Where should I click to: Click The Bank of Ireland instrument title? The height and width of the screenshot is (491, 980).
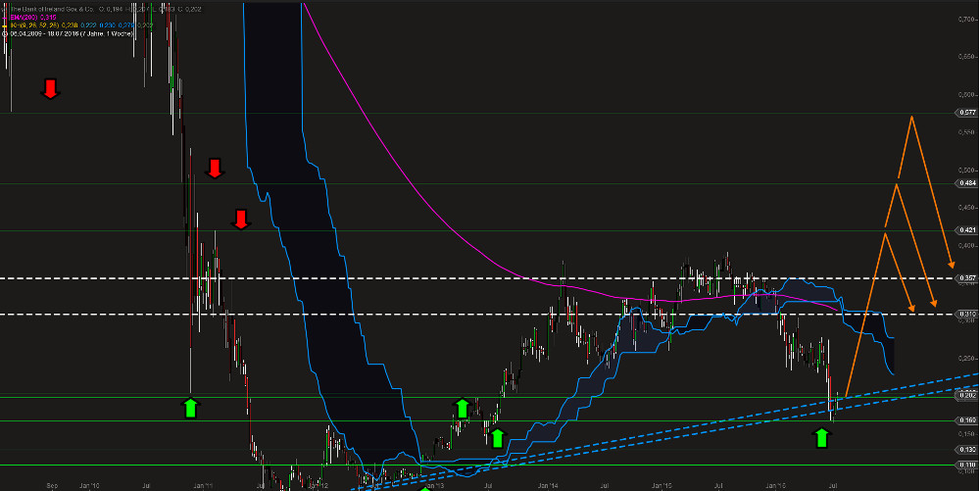52,10
